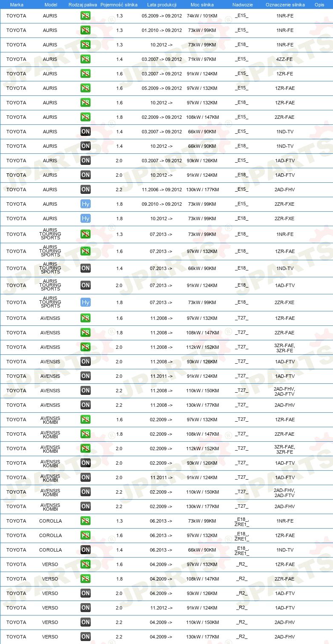
Task: Select the Auris 4ZZ-FE engine code cell
Action: pyautogui.click(x=285, y=59)
